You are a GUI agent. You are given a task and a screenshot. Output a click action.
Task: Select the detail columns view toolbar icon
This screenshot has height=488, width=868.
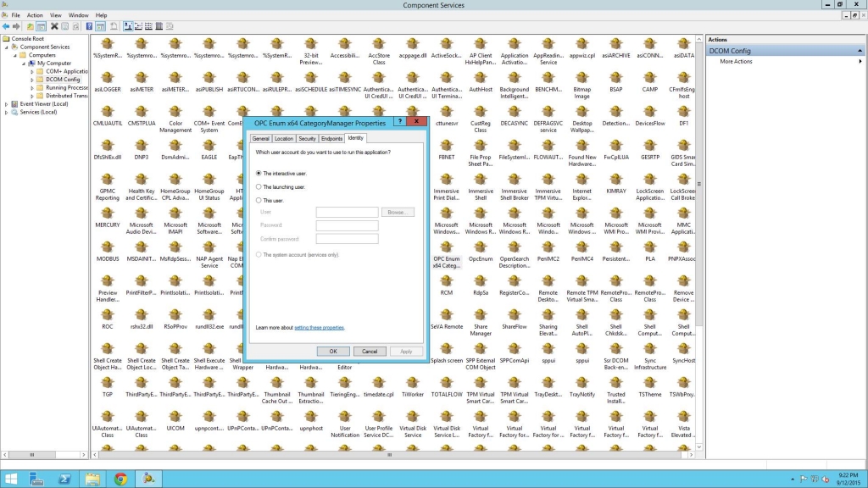159,26
